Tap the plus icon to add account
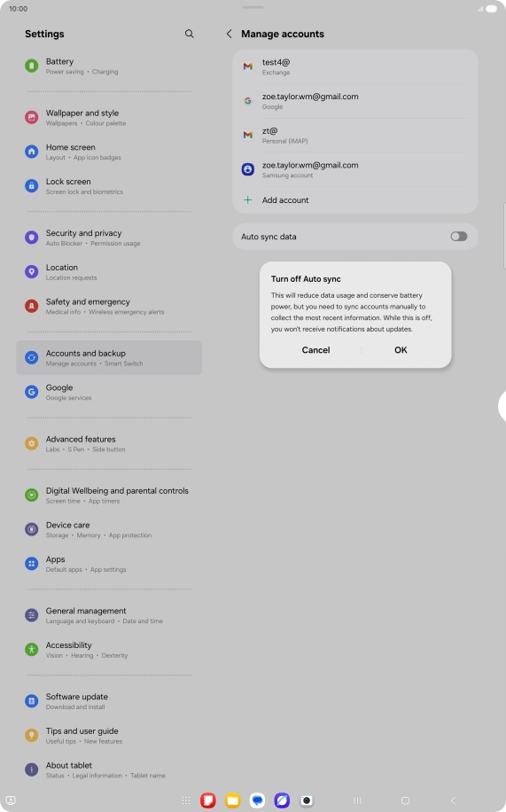506x812 pixels. pyautogui.click(x=247, y=199)
